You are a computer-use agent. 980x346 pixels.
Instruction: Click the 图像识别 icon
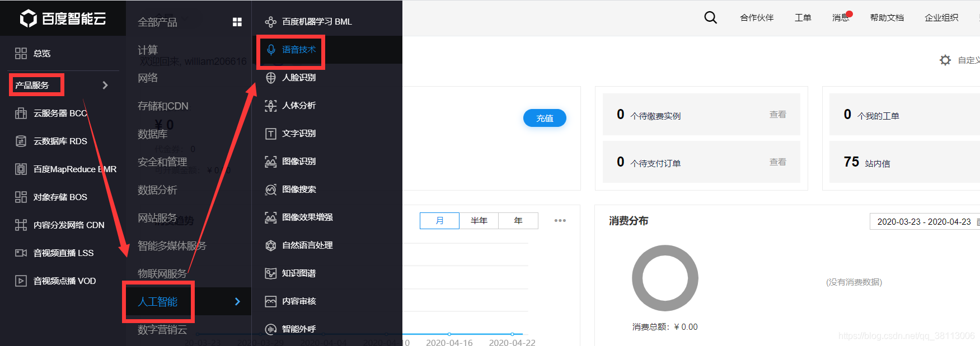point(271,162)
